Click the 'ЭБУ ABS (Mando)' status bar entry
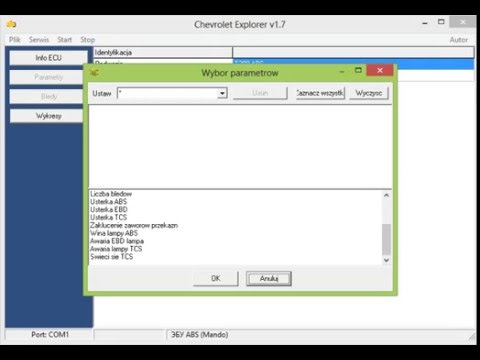Viewport: 480px width, 360px height. [x=200, y=334]
